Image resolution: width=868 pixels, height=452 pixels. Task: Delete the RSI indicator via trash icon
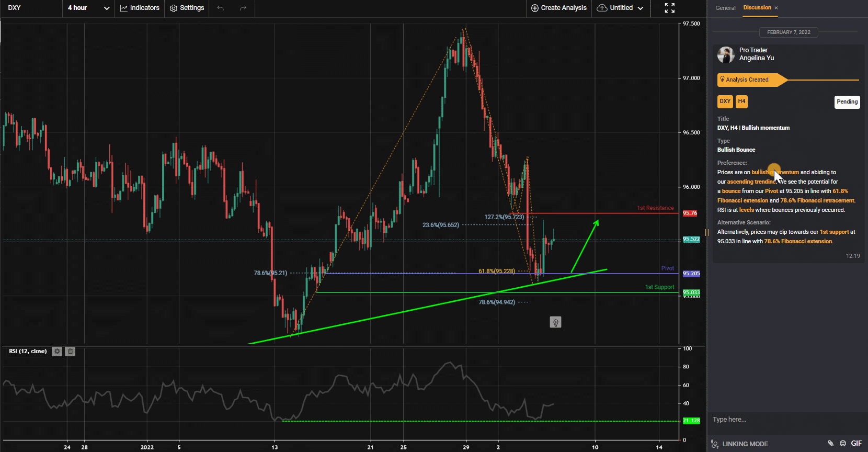point(71,352)
